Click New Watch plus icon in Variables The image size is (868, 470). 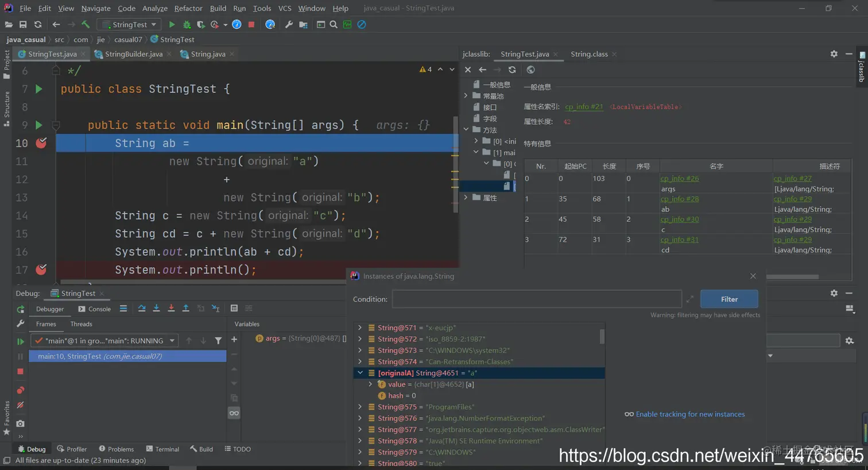coord(234,340)
